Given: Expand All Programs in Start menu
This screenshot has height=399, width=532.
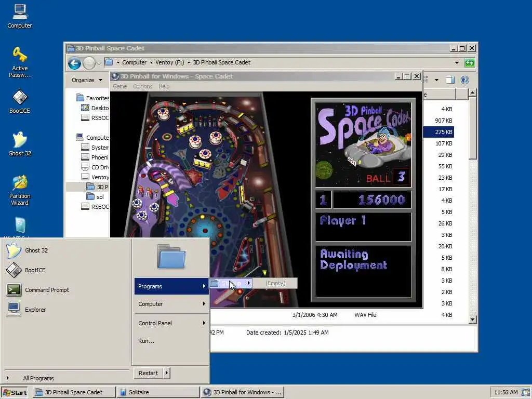Looking at the screenshot, I should tap(38, 378).
